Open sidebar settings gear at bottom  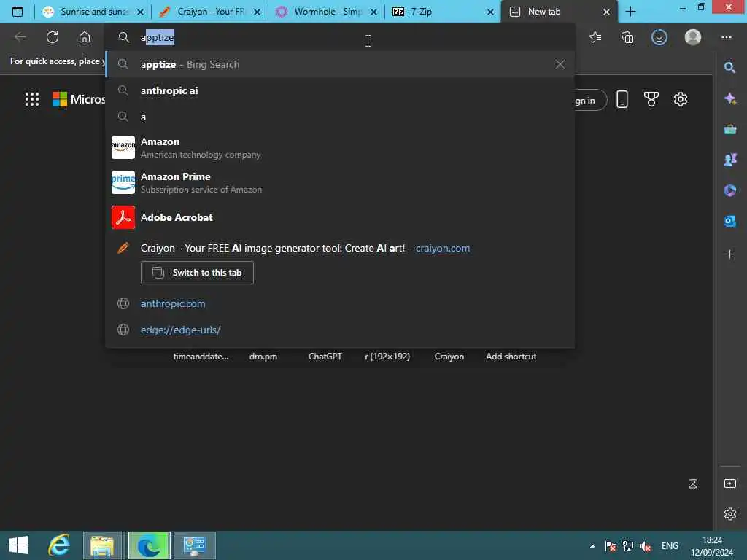(x=729, y=514)
